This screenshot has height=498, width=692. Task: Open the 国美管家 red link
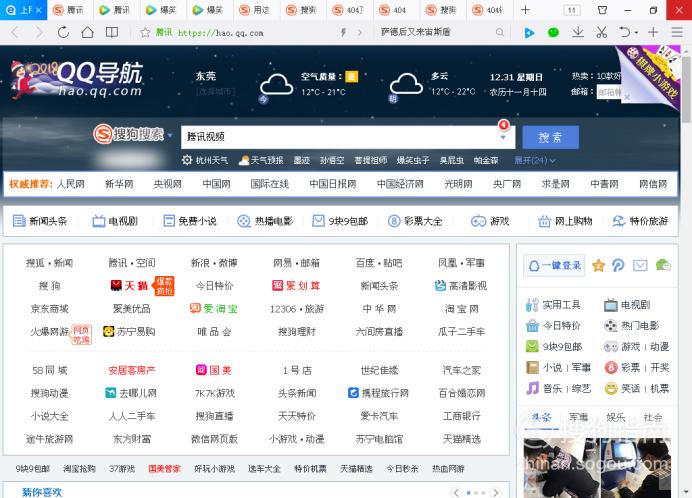point(164,469)
